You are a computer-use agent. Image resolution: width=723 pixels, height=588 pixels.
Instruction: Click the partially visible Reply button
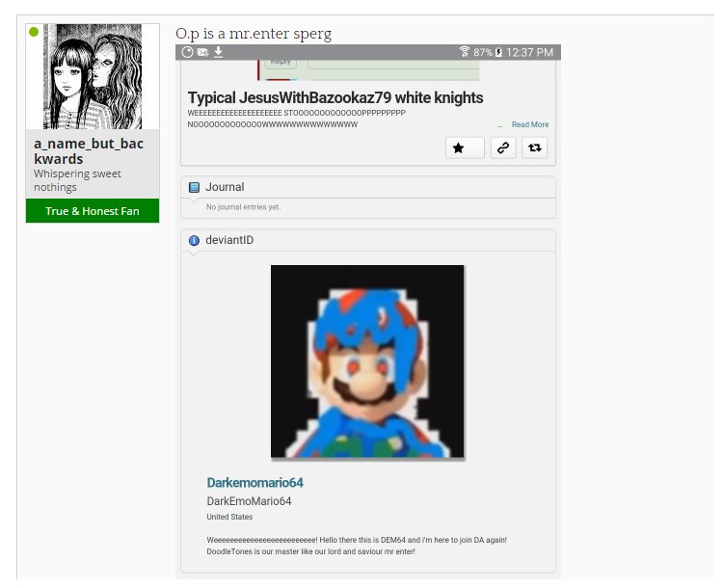281,63
